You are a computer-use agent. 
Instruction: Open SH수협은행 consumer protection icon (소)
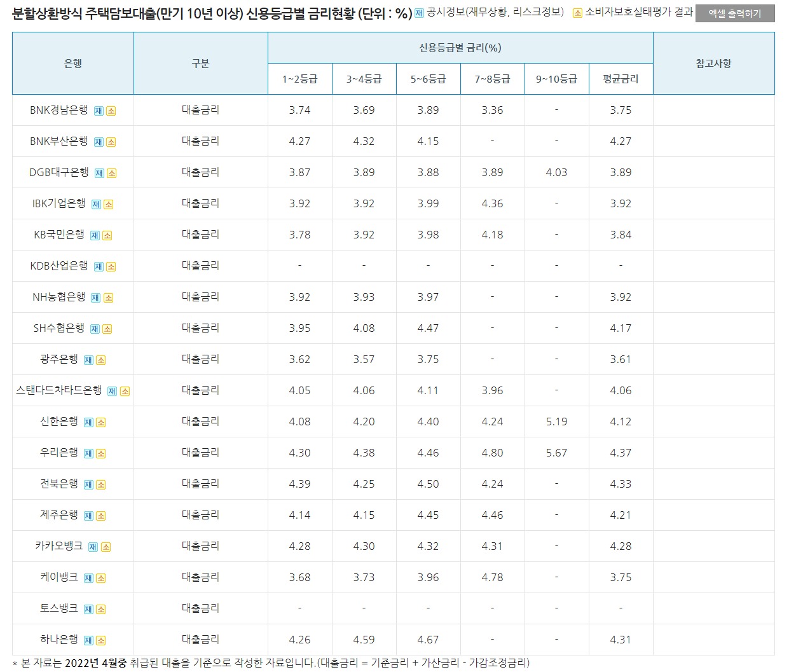[107, 329]
